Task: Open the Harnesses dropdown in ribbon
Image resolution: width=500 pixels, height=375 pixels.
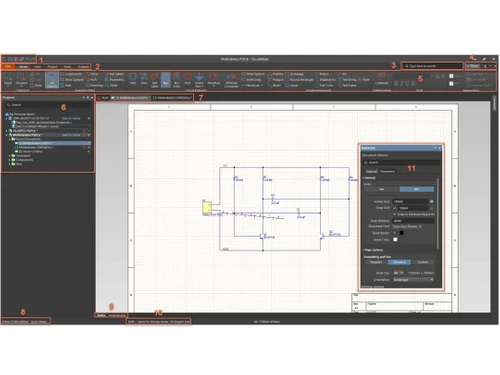Action: pyautogui.click(x=253, y=85)
